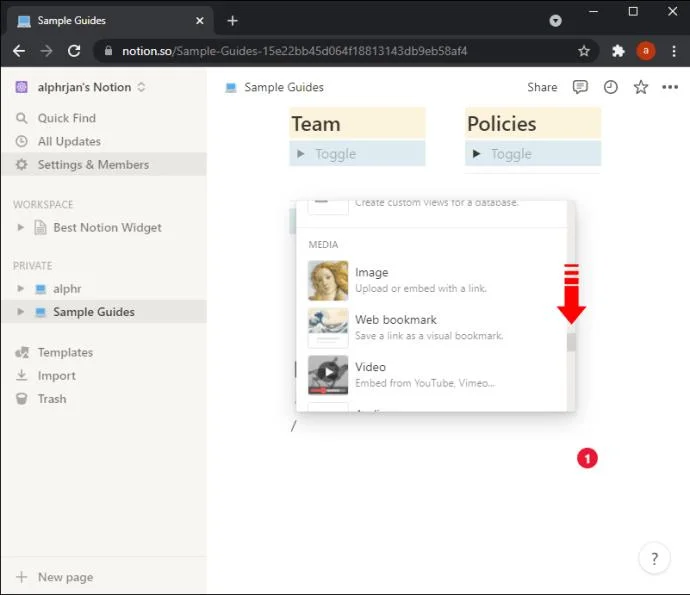Click the Video block thumbnail
This screenshot has width=690, height=595.
click(x=328, y=375)
